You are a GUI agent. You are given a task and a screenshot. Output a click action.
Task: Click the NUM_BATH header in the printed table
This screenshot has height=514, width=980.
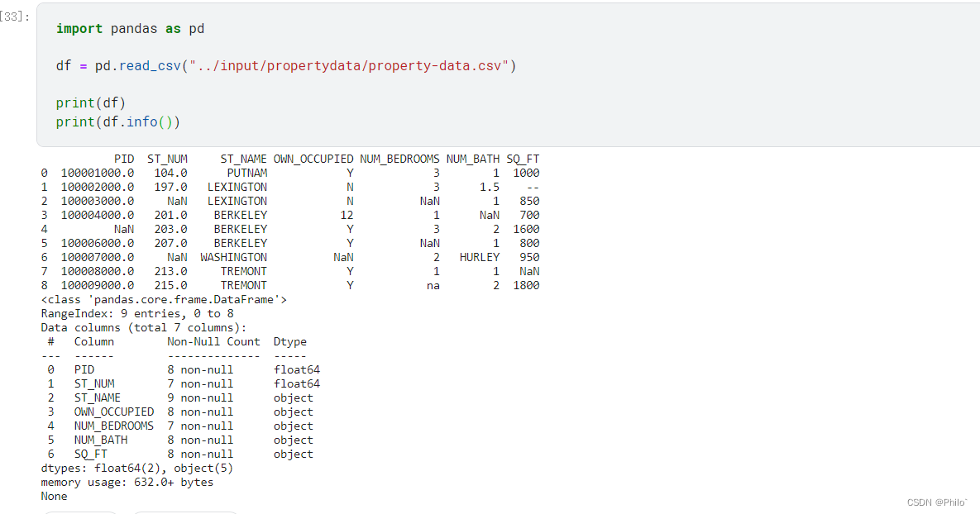pos(472,159)
